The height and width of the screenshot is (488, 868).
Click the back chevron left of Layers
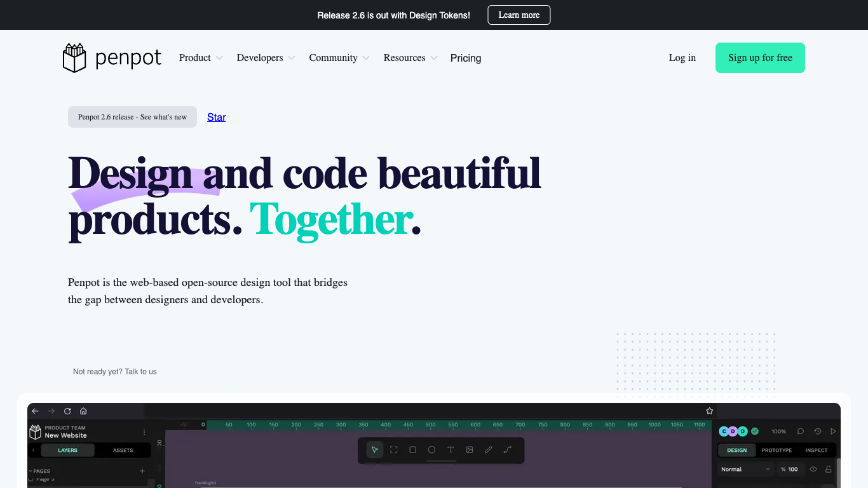point(34,451)
